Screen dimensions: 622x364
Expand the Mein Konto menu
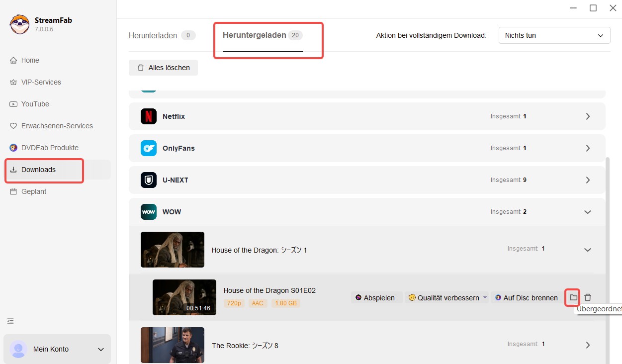(57, 349)
